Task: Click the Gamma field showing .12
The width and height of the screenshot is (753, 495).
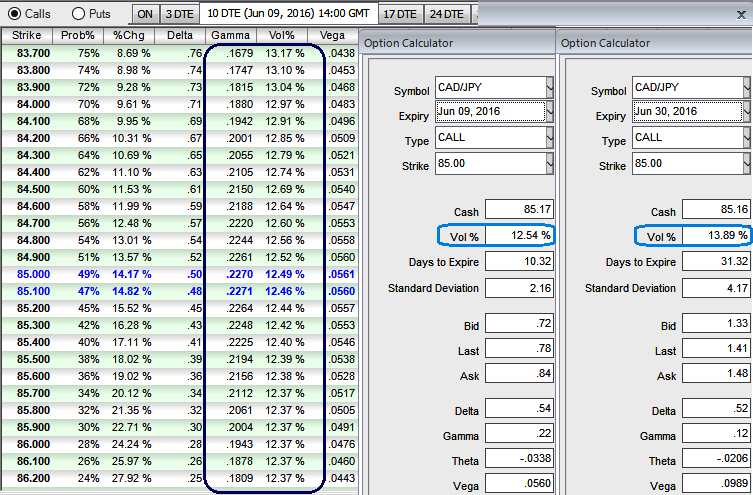Action: click(716, 433)
